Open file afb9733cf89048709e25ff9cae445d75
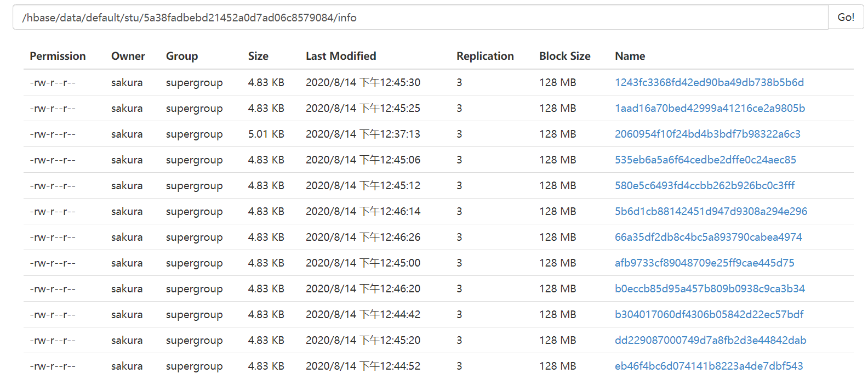868x379 pixels. 704,263
